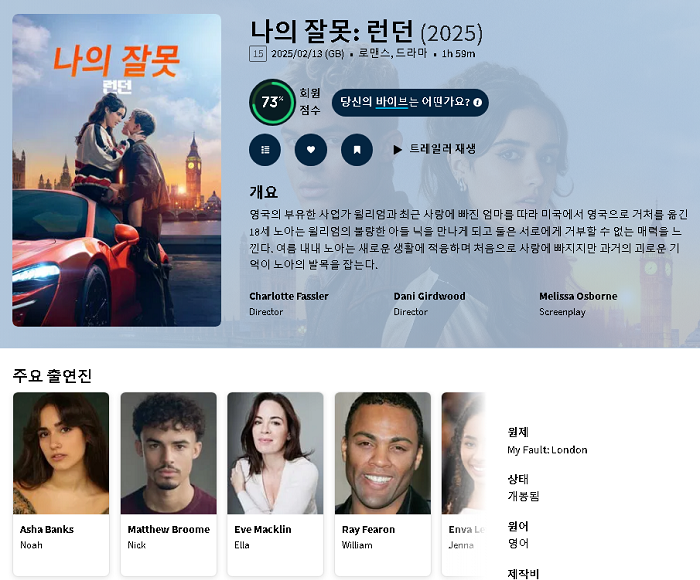This screenshot has width=700, height=580.
Task: Click the Asha Banks name link
Action: coord(47,529)
